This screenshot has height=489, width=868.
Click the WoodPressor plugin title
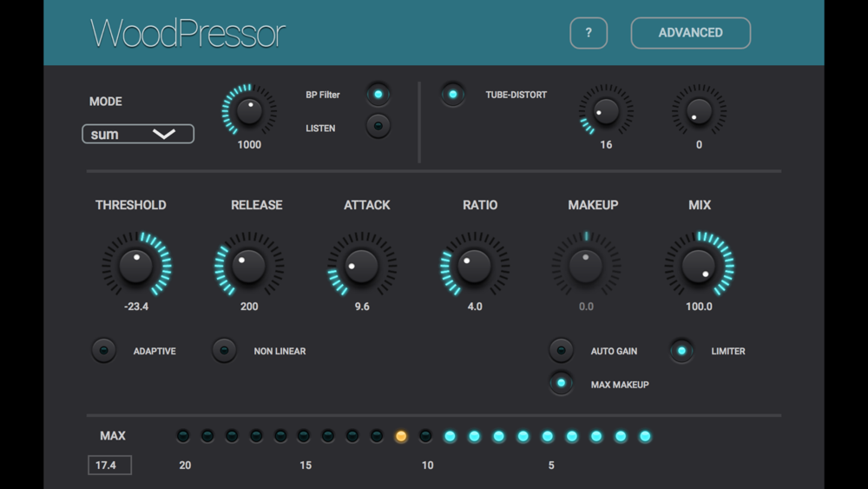[187, 33]
